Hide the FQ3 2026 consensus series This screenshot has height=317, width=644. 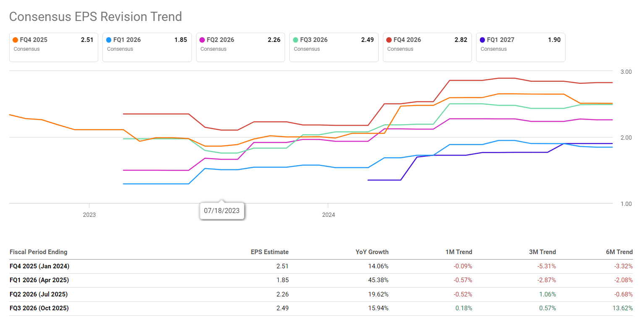tap(334, 47)
